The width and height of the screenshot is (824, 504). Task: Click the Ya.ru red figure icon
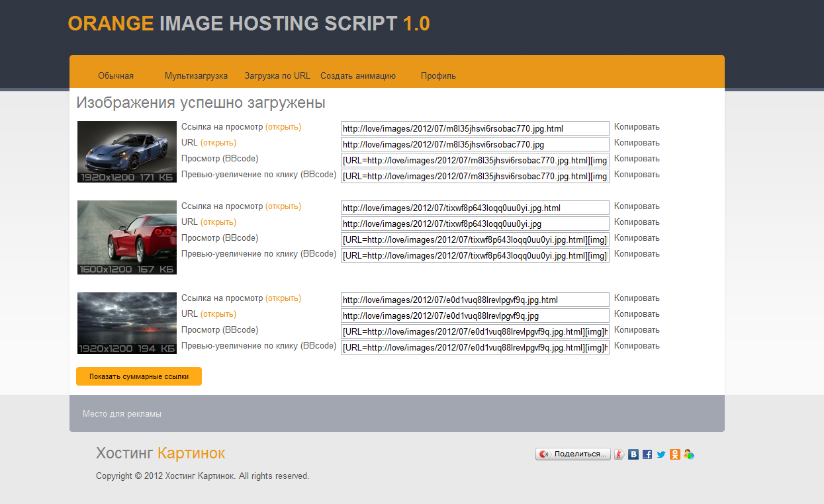point(619,454)
